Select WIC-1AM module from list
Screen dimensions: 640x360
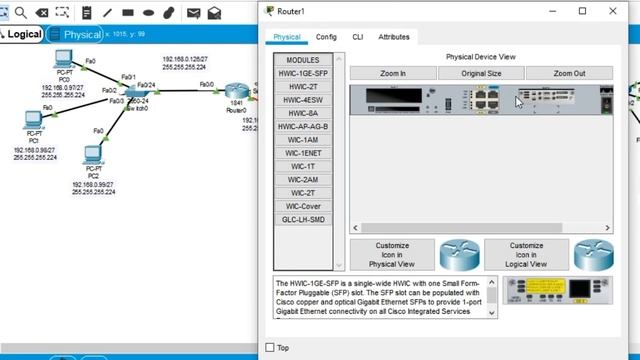(303, 140)
